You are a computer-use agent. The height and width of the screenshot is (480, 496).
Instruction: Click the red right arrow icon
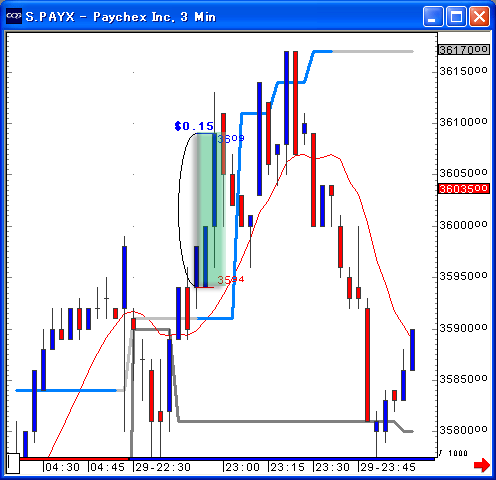tap(482, 465)
